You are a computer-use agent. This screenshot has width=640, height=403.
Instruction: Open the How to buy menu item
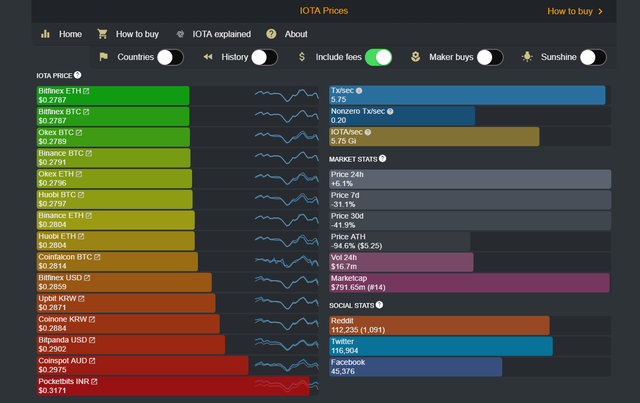[137, 34]
